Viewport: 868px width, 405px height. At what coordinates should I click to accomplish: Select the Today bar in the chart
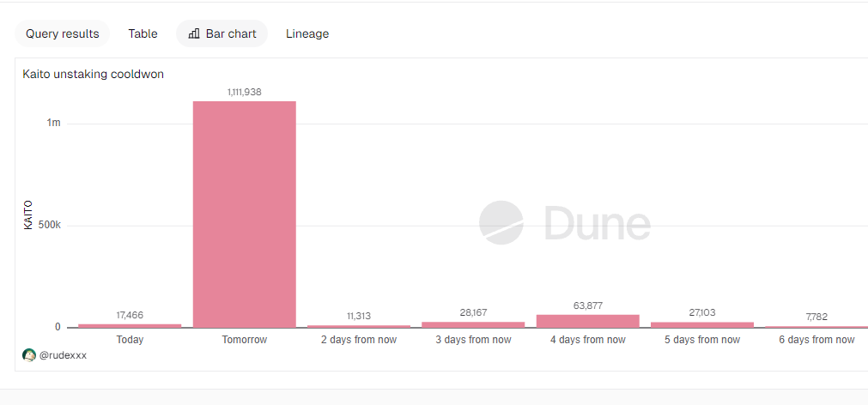tap(130, 325)
